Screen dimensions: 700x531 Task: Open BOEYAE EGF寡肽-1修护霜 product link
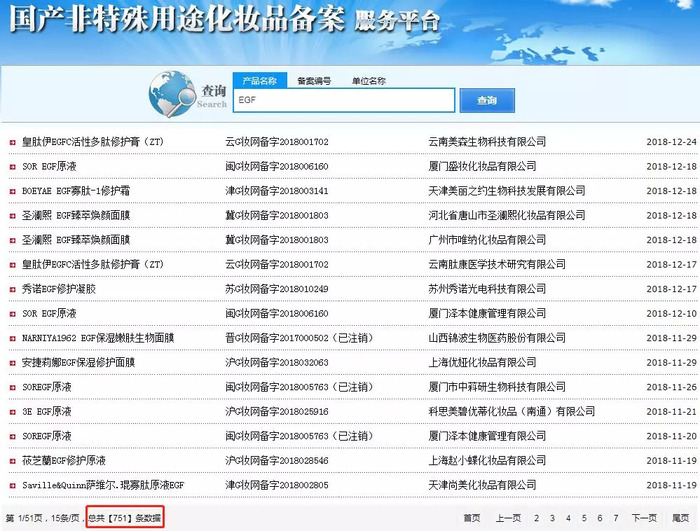(76, 191)
